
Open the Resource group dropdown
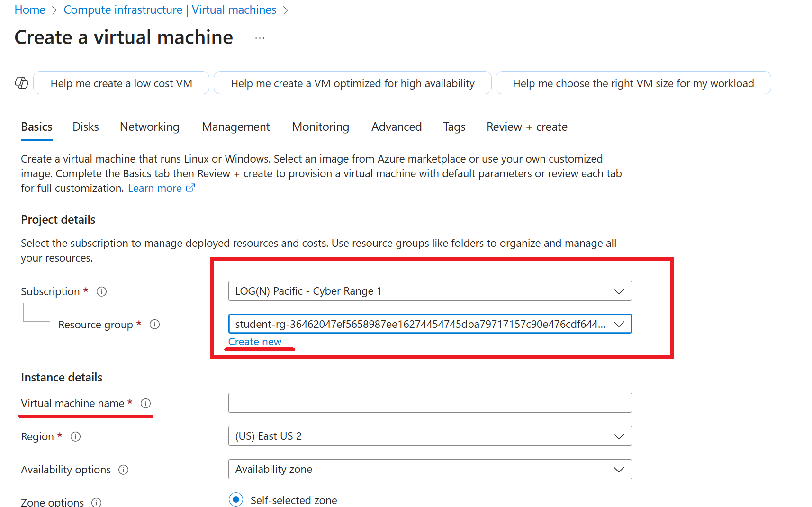[x=430, y=324]
